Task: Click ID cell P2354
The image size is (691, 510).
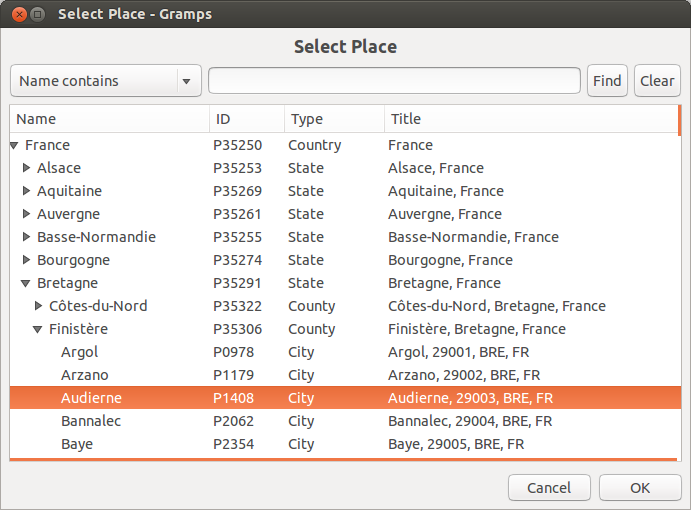Action: point(234,444)
